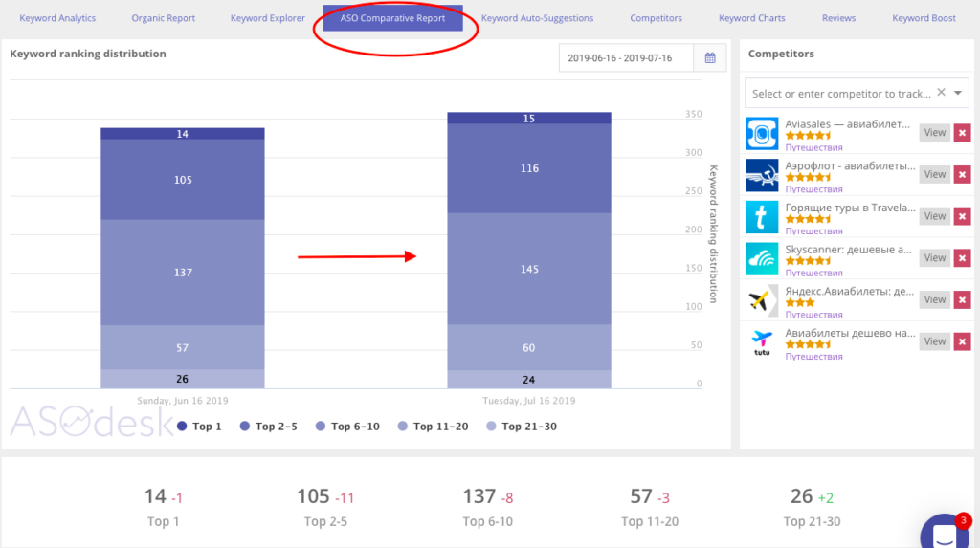
Task: View the Аэрофлот competitor
Action: [935, 174]
